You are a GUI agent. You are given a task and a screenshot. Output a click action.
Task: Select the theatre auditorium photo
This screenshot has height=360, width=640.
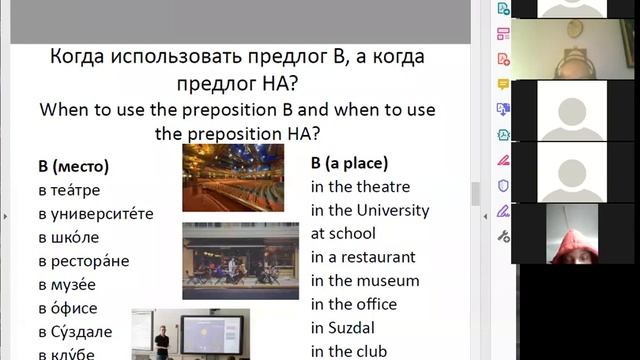click(x=233, y=178)
